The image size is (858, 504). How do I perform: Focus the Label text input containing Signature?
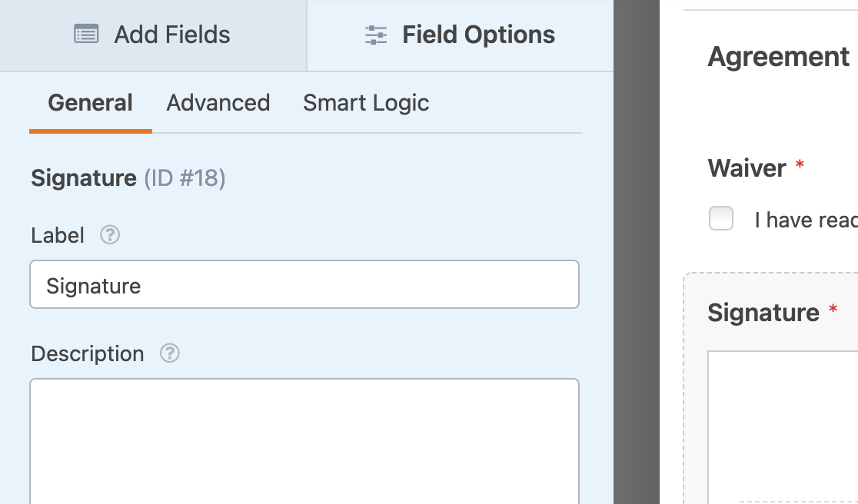pyautogui.click(x=304, y=285)
